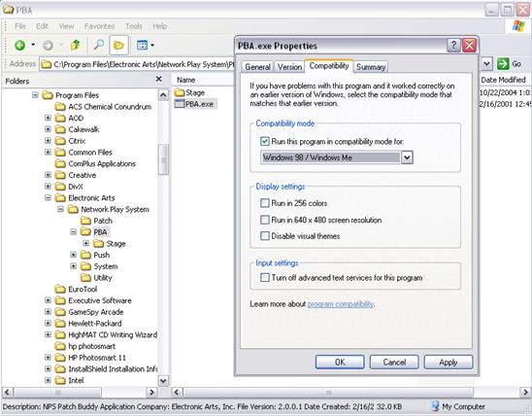Enable Run in 256 colors
Viewport: 532px width, 416px height.
[x=265, y=203]
